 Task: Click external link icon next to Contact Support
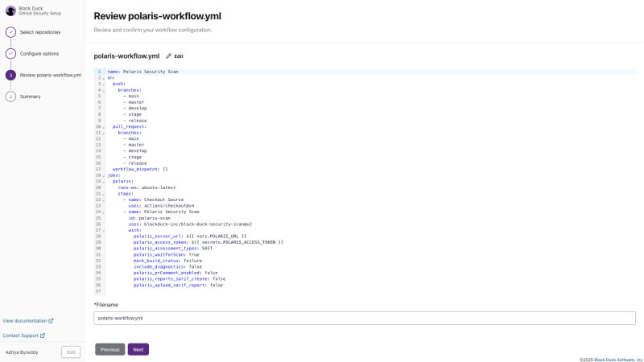click(x=43, y=335)
